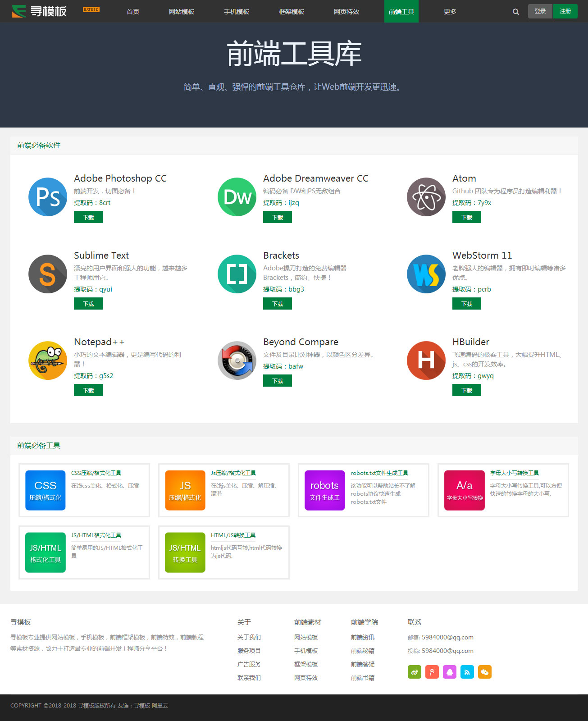
Task: Click 前端资讯 in the footer
Action: click(x=363, y=637)
